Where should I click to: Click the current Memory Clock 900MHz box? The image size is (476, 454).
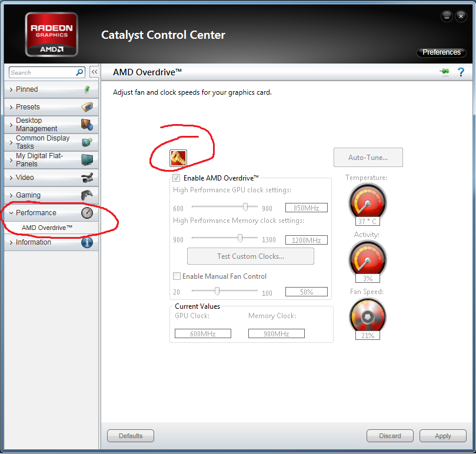coord(277,333)
